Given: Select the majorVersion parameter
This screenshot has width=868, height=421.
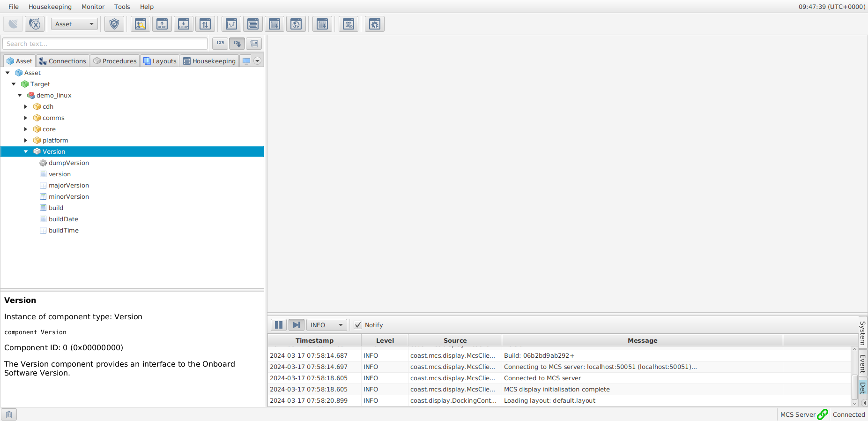Looking at the screenshot, I should pos(69,185).
